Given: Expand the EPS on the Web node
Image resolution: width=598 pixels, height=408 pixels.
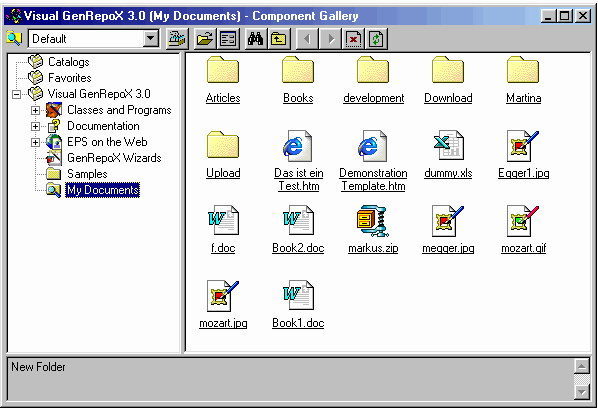Looking at the screenshot, I should coord(35,142).
